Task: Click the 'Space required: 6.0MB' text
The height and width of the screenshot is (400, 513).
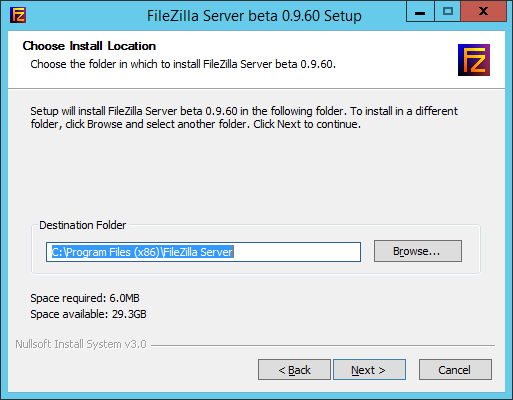Action: click(x=85, y=298)
